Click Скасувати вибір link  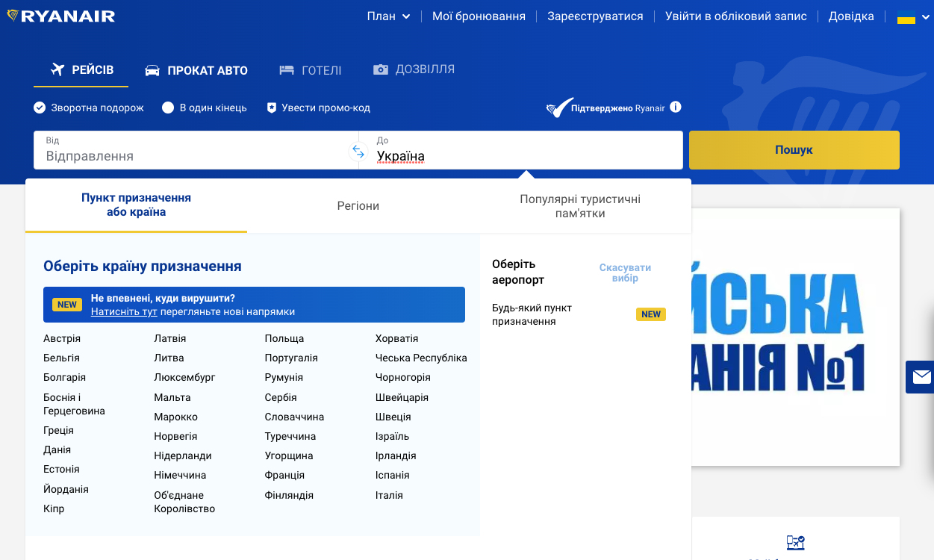click(x=625, y=273)
